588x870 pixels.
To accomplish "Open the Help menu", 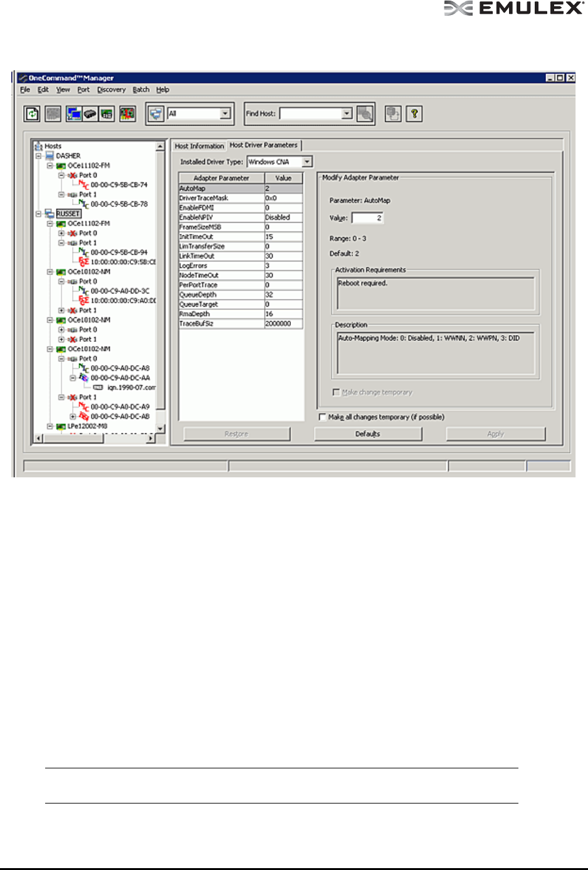I will pyautogui.click(x=163, y=90).
